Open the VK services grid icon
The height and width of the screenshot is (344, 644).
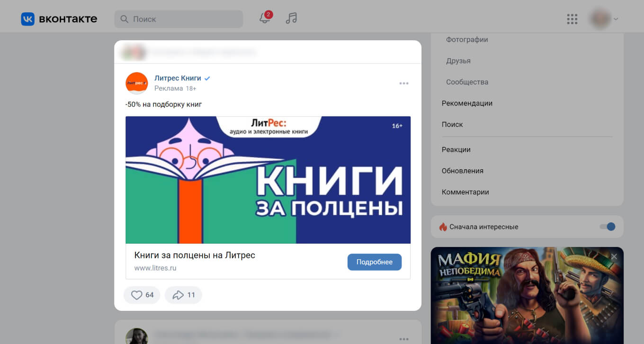pyautogui.click(x=572, y=19)
